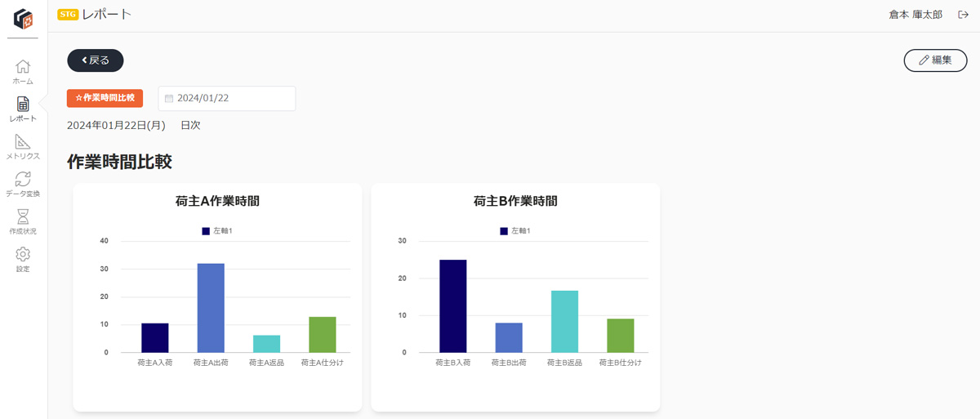This screenshot has height=419, width=980.
Task: Go back with the 戻る button
Action: click(x=95, y=60)
